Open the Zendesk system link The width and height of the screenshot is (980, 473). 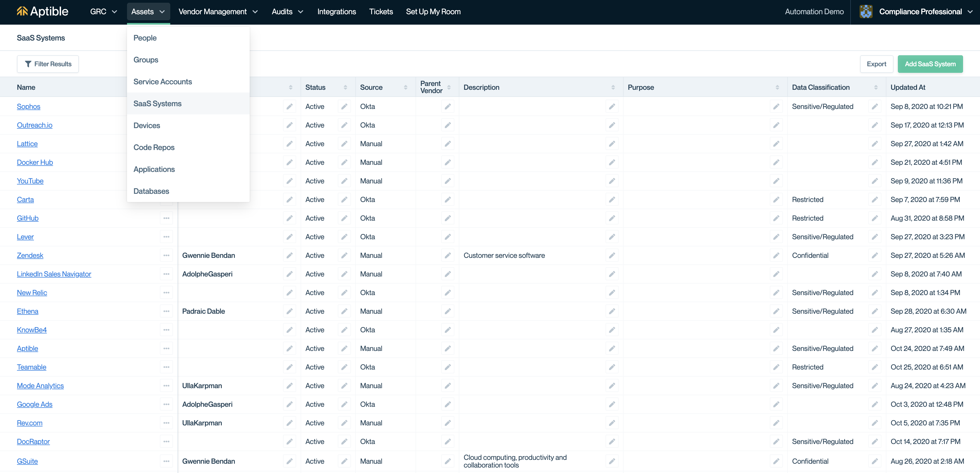(30, 255)
